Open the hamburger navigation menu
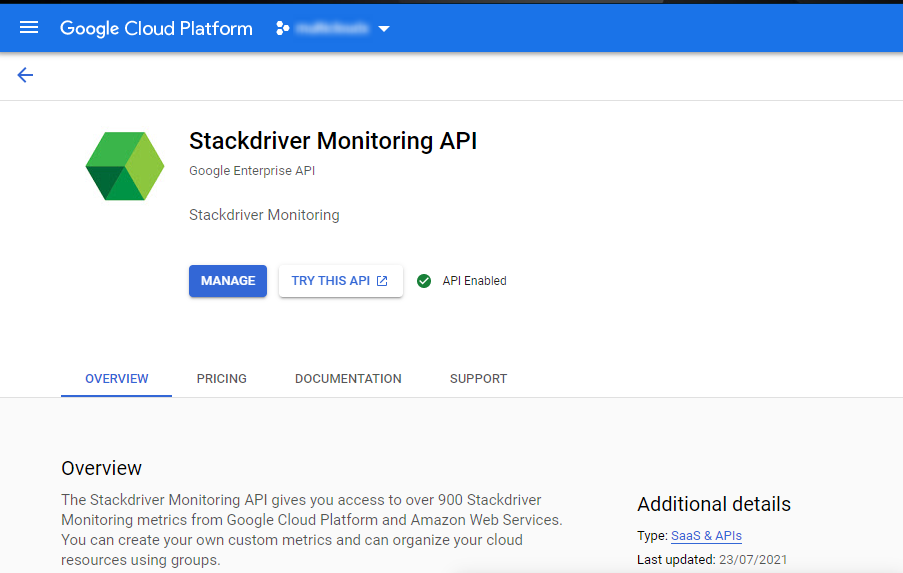 click(x=29, y=28)
